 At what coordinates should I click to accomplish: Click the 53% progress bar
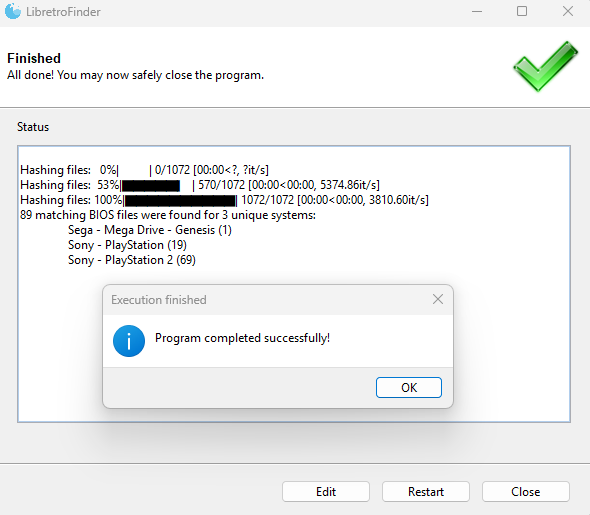[151, 186]
